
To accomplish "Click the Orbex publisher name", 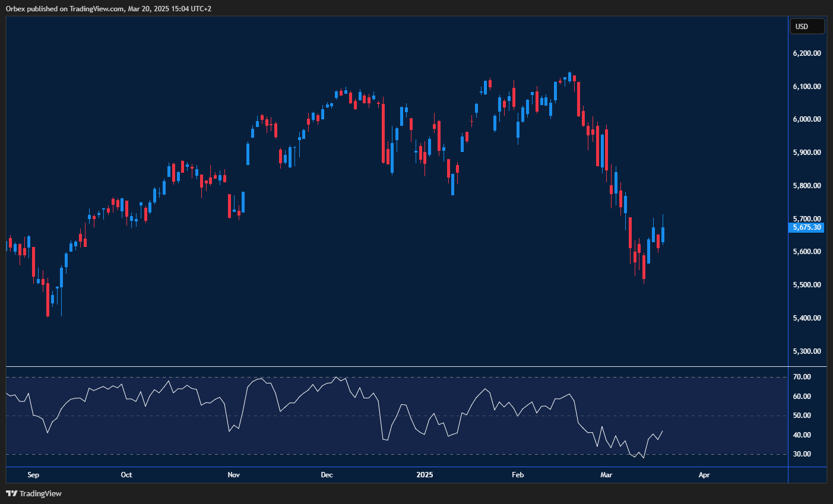I will click(x=15, y=8).
